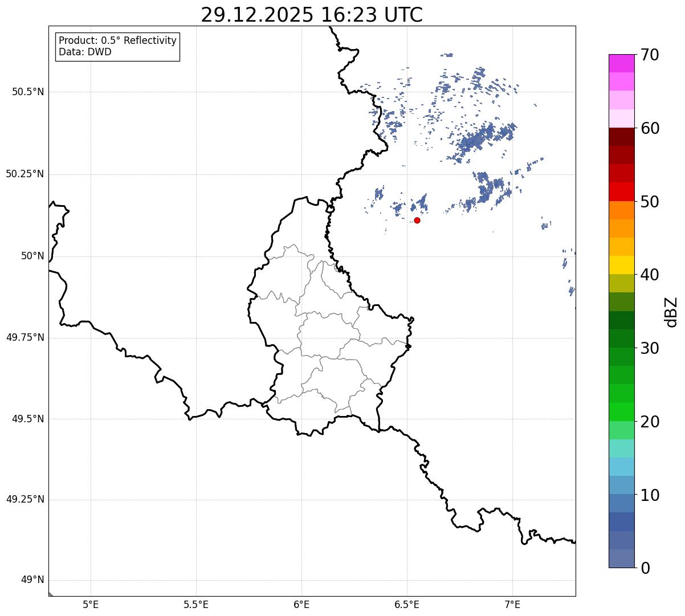This screenshot has height=616, width=685.
Task: Click the latitude label '50.25°N'
Action: (25, 174)
